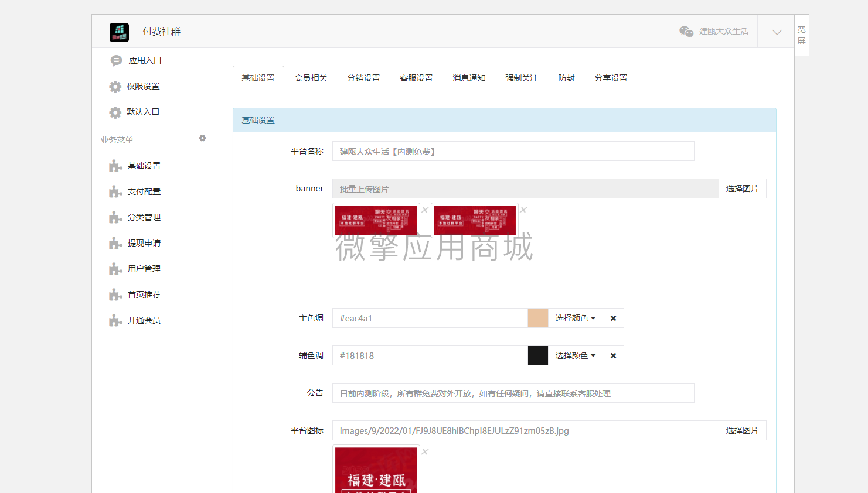This screenshot has width=868, height=493.
Task: Remove the first banner image
Action: [426, 210]
